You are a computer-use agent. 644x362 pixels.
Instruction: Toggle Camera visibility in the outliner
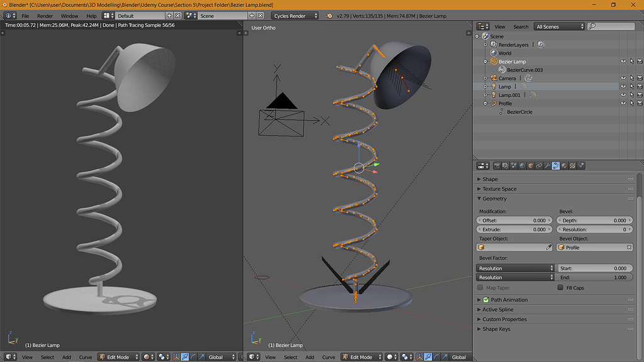tap(624, 78)
